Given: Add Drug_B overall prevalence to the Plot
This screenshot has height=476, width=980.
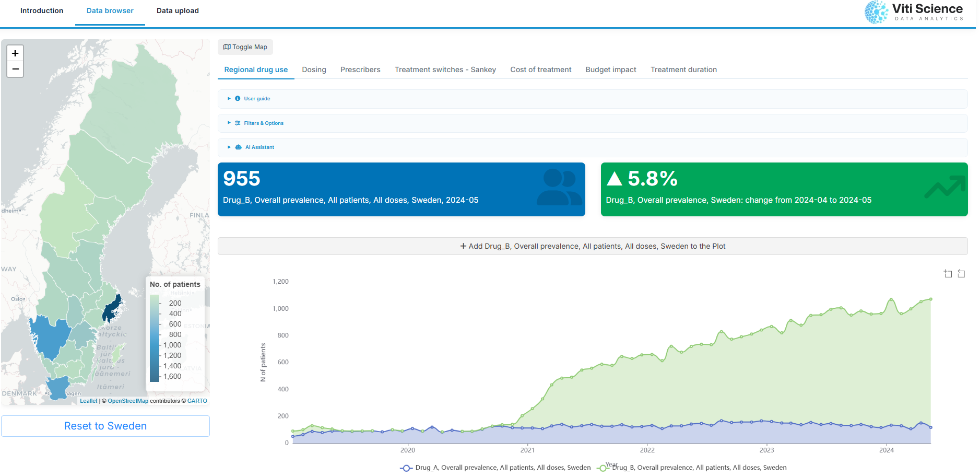Looking at the screenshot, I should 593,246.
